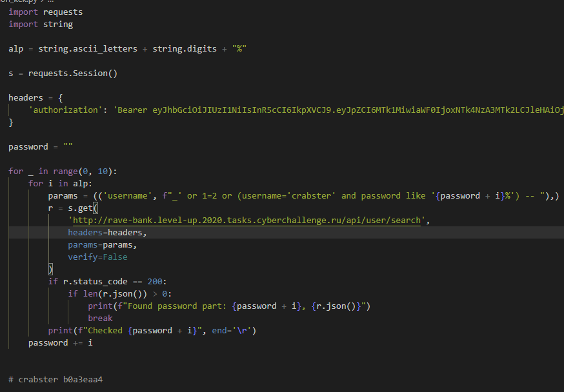Click the 'import requests' line
This screenshot has width=564, height=392.
[x=46, y=12]
